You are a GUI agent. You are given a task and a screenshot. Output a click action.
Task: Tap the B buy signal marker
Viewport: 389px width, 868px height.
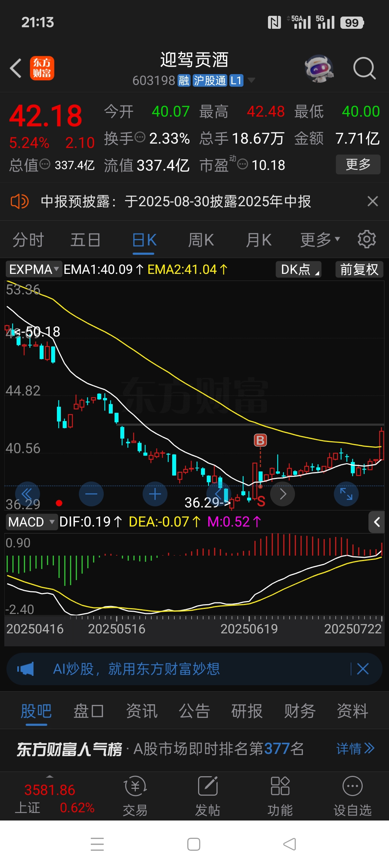[x=260, y=440]
